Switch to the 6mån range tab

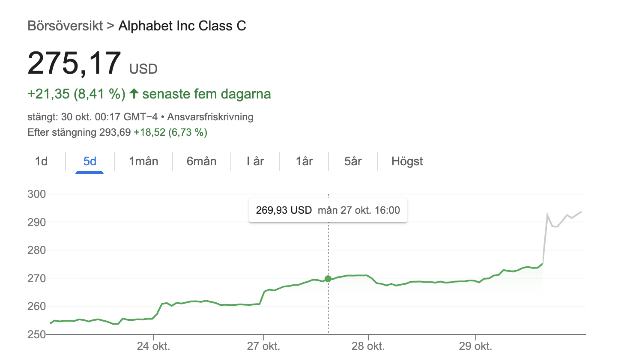tap(201, 161)
